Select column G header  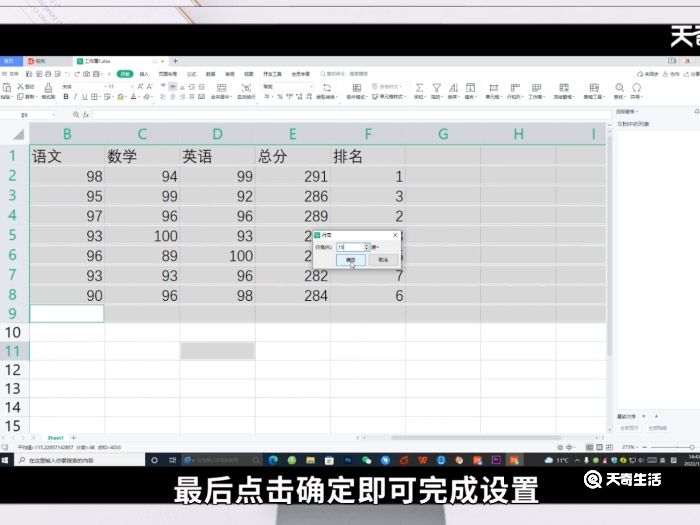[443, 134]
